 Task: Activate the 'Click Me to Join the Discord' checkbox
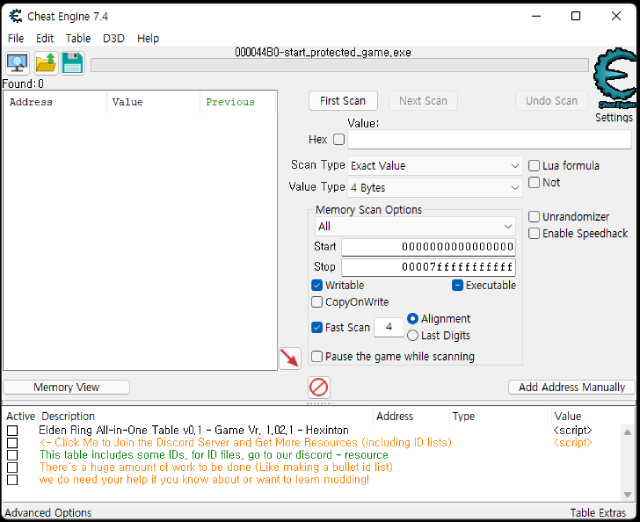[13, 443]
